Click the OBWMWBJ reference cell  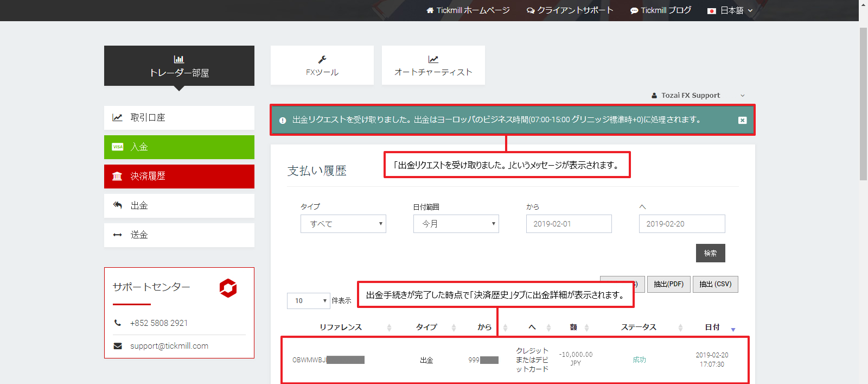pyautogui.click(x=328, y=360)
